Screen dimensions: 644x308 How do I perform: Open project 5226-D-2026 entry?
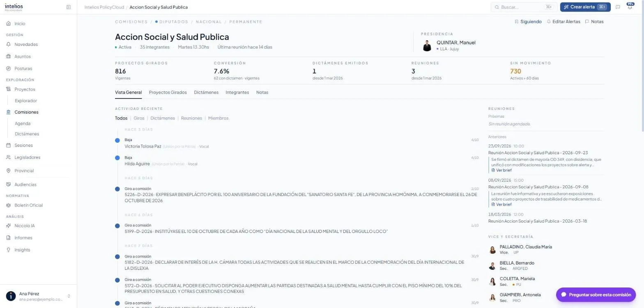tap(301, 198)
